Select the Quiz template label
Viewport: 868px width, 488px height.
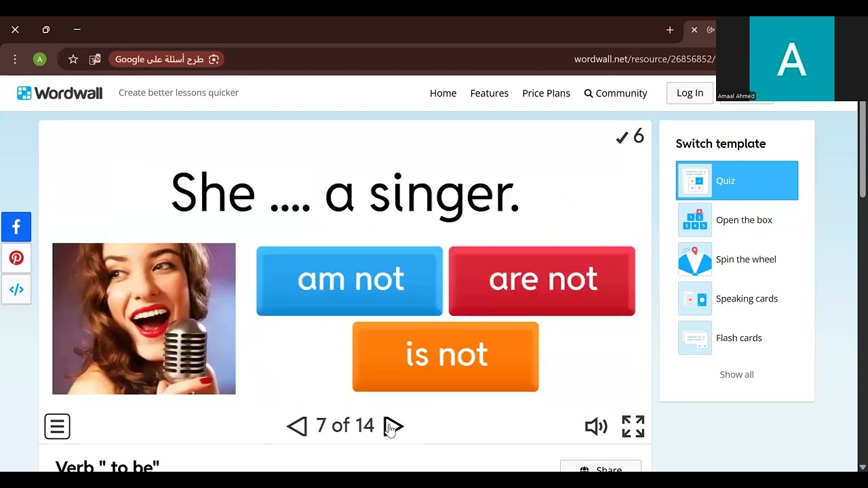pyautogui.click(x=726, y=181)
